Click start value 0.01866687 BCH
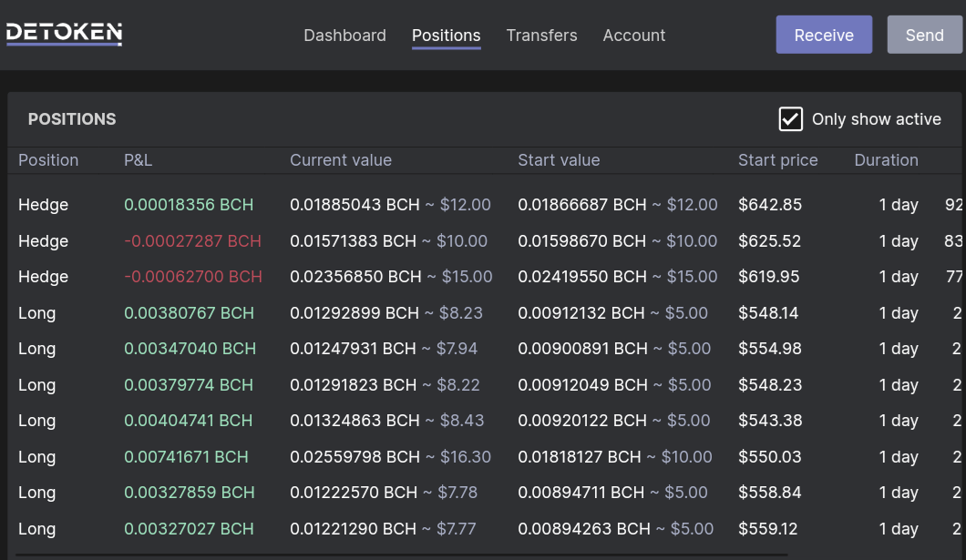The width and height of the screenshot is (966, 560). (582, 204)
